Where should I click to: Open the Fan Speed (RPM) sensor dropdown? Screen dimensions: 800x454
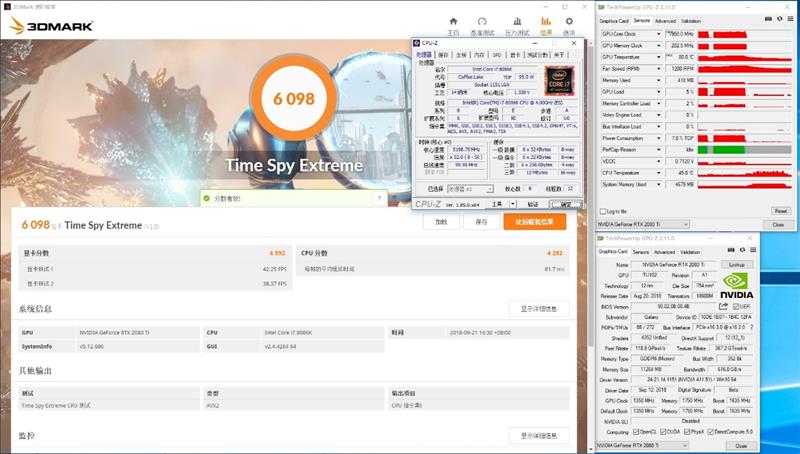click(659, 68)
